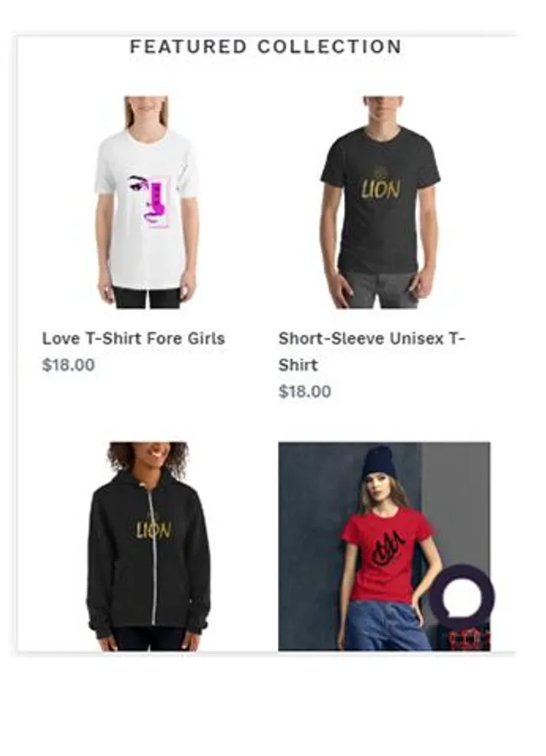The image size is (546, 756).
Task: Open the black LION hoodie product photo
Action: click(149, 546)
